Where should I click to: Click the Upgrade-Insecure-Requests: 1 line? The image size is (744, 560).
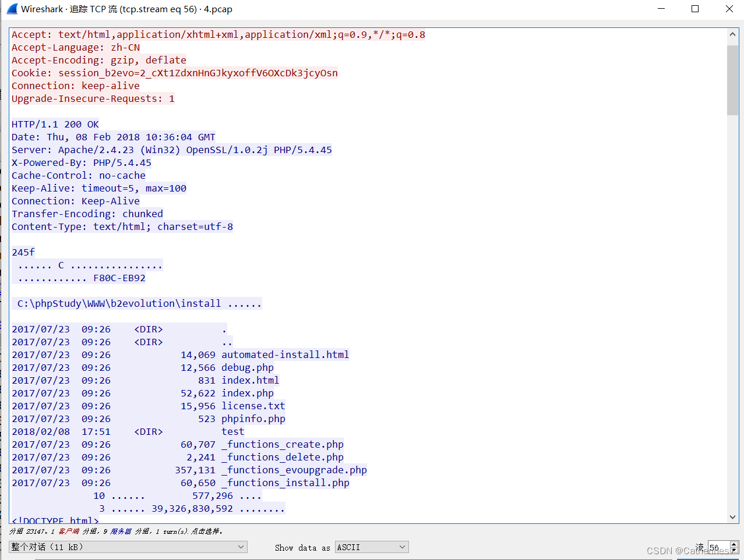tap(93, 98)
